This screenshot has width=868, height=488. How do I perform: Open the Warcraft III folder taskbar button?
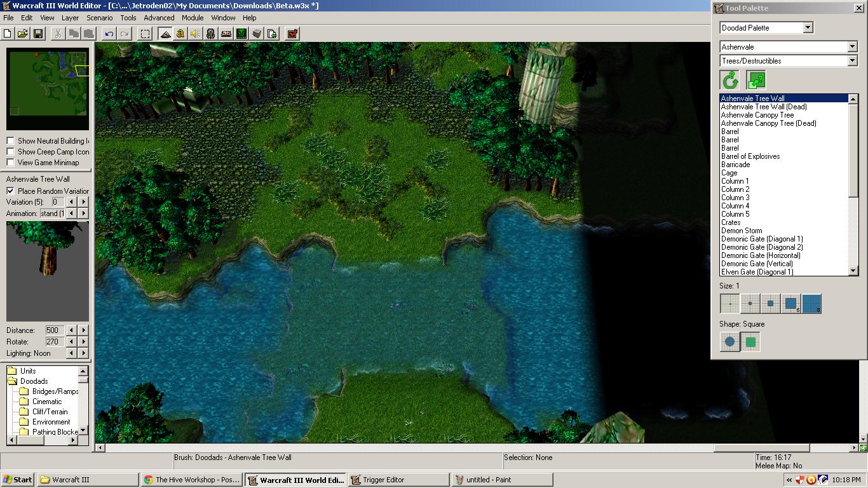[88, 480]
